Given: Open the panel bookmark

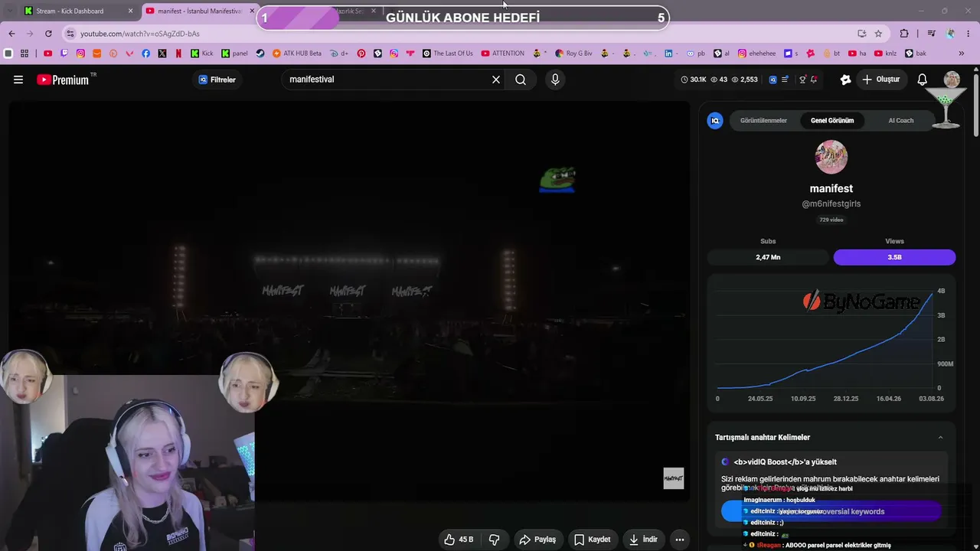Looking at the screenshot, I should pyautogui.click(x=234, y=54).
